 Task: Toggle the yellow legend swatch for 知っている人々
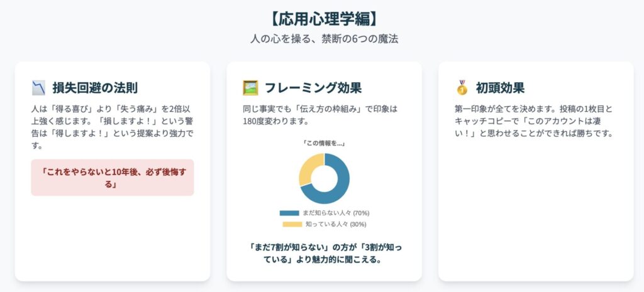pos(292,224)
